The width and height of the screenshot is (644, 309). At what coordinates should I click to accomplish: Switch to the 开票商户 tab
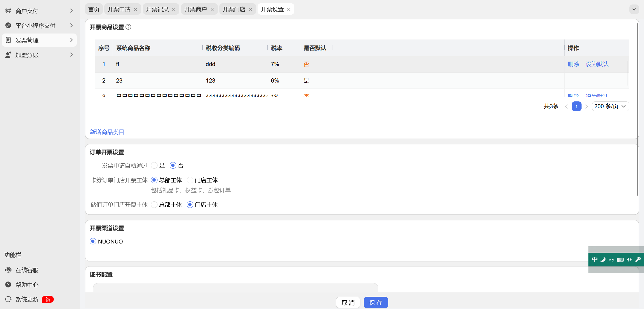[195, 9]
